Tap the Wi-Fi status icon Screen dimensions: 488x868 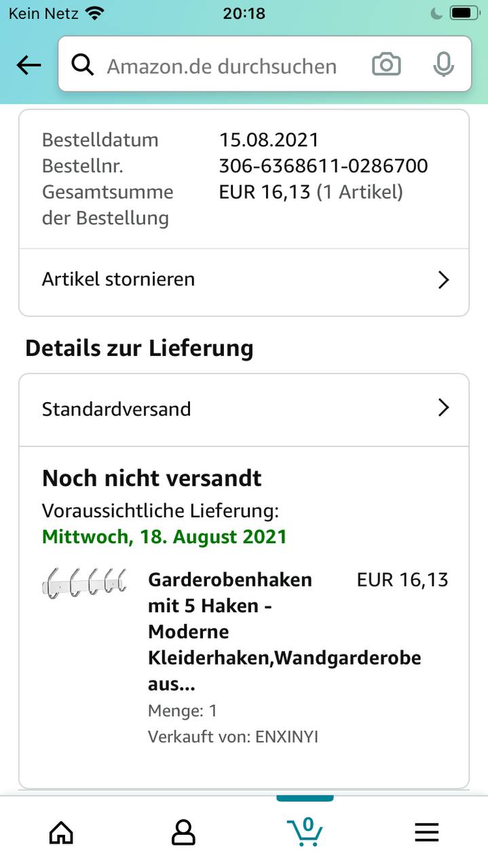pos(95,13)
